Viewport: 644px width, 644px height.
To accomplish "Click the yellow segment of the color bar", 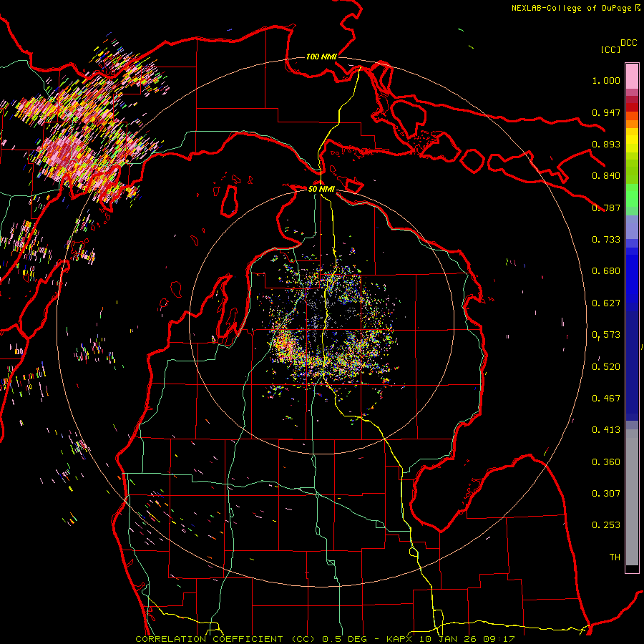I will point(632,141).
